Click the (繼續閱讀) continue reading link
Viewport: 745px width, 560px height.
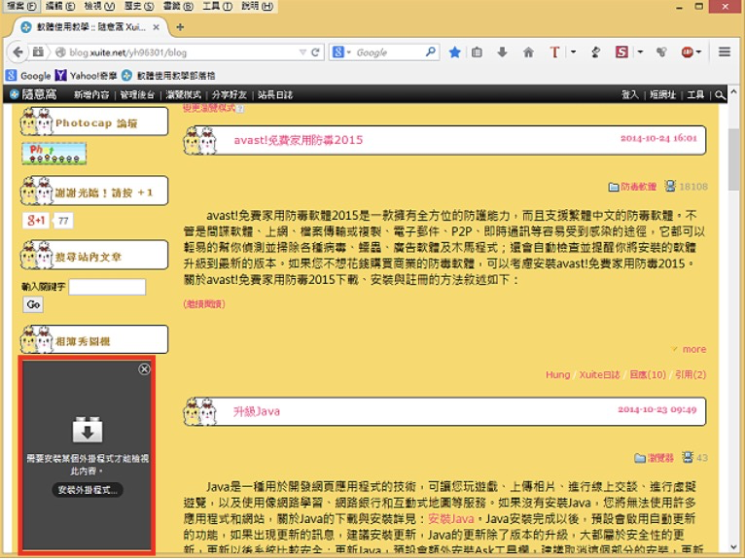(204, 304)
